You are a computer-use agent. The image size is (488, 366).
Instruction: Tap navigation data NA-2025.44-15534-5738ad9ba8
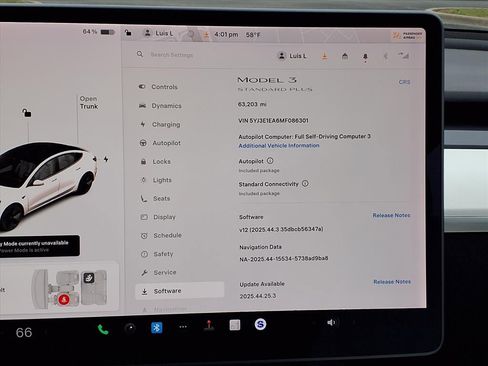click(284, 259)
